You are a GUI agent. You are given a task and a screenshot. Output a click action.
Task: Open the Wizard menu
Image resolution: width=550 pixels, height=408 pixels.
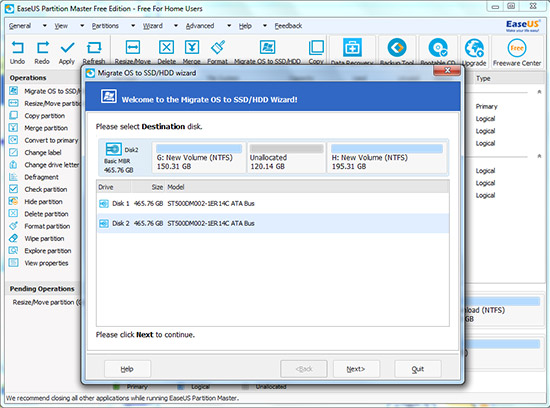click(153, 26)
